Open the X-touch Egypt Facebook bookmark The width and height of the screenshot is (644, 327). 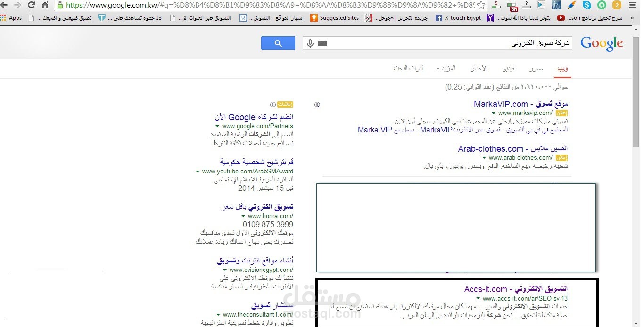coord(458,18)
